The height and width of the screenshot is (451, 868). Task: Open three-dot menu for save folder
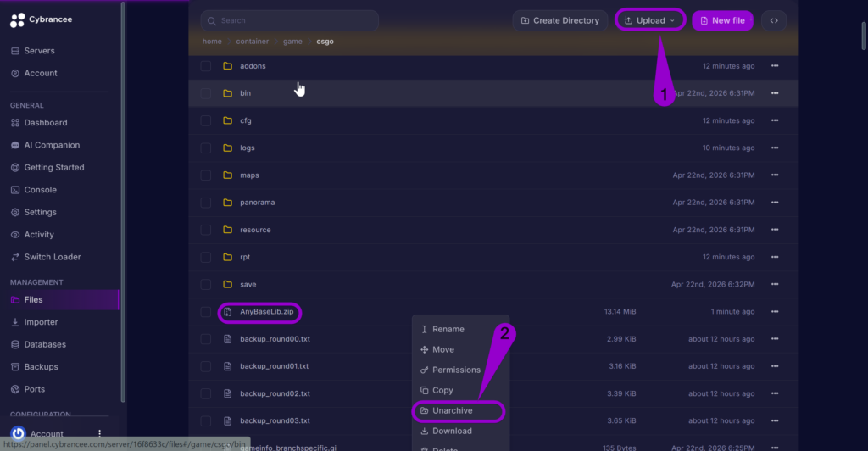coord(775,285)
